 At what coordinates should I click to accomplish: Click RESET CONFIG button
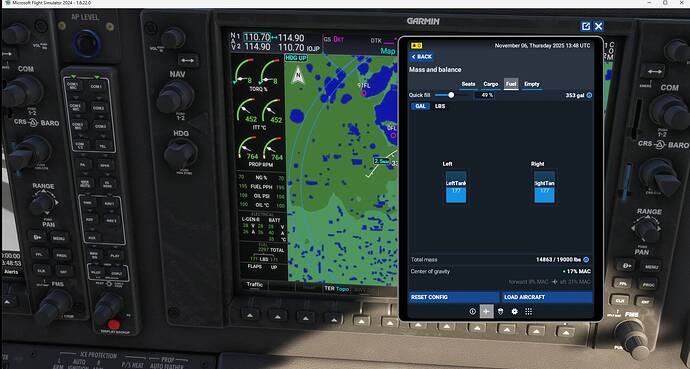(x=454, y=297)
